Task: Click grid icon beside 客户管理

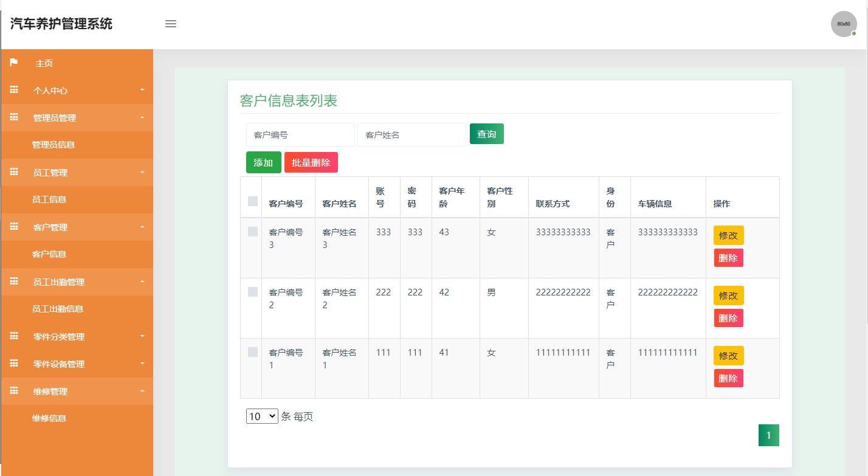Action: tap(14, 227)
